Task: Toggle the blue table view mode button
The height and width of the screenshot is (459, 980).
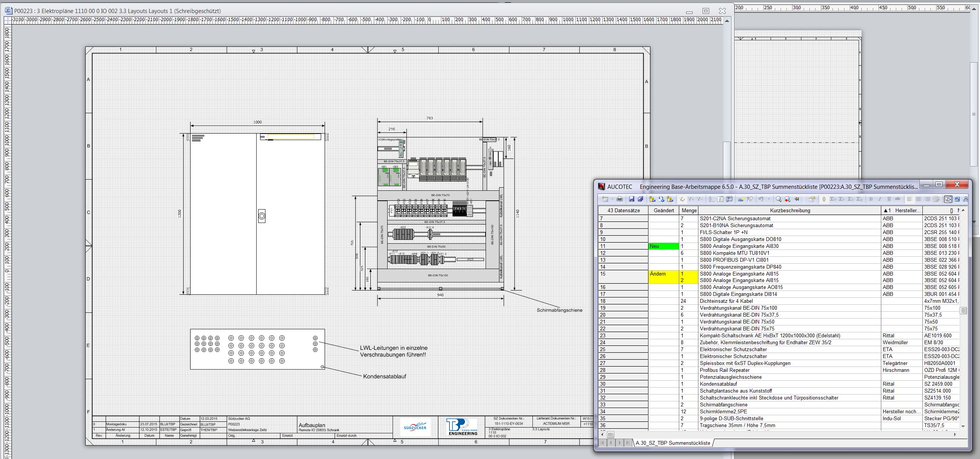Action: pyautogui.click(x=957, y=199)
